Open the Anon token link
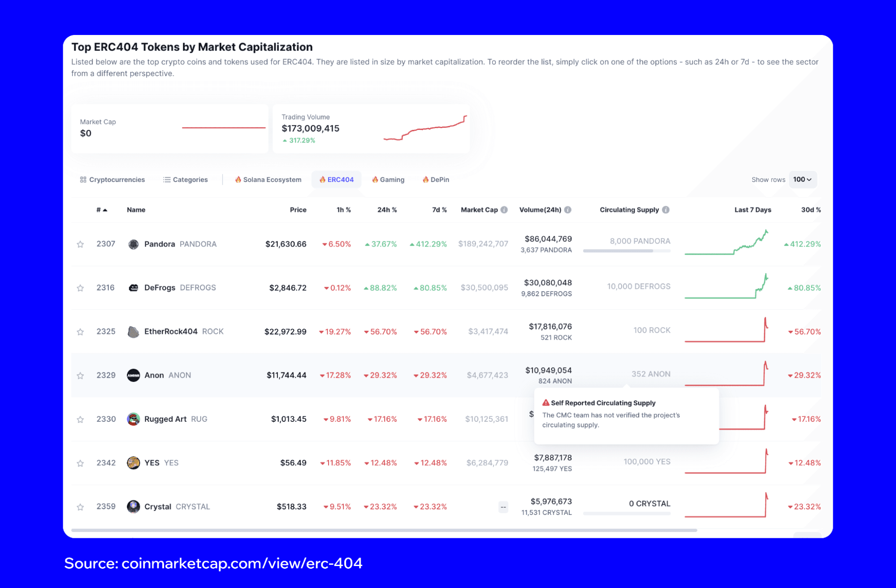Screen dimensions: 896x588 pyautogui.click(x=154, y=375)
